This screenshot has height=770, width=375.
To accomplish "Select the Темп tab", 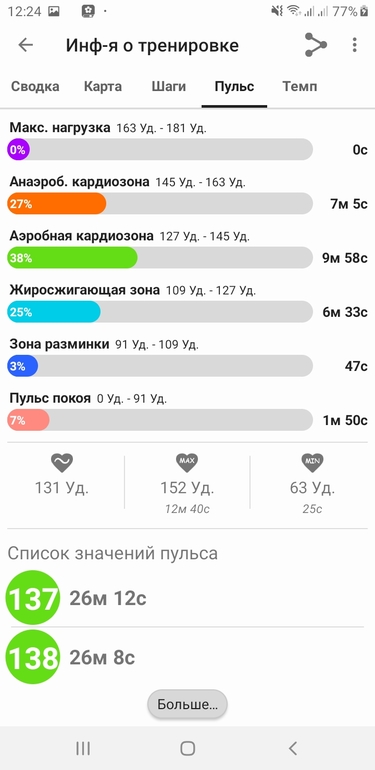I will point(299,86).
